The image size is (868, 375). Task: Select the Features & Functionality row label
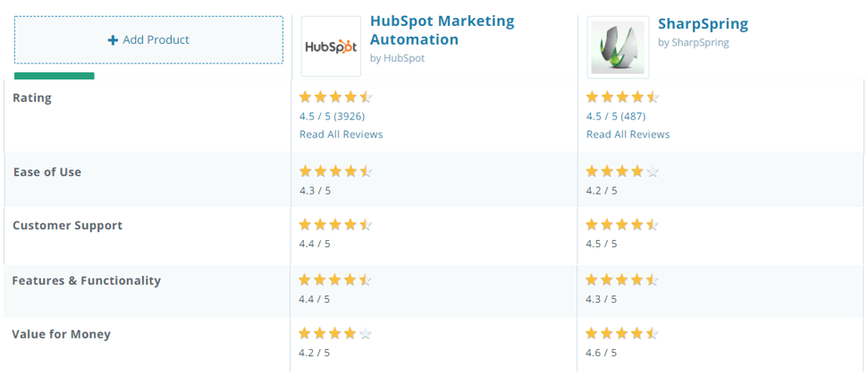coord(87,280)
